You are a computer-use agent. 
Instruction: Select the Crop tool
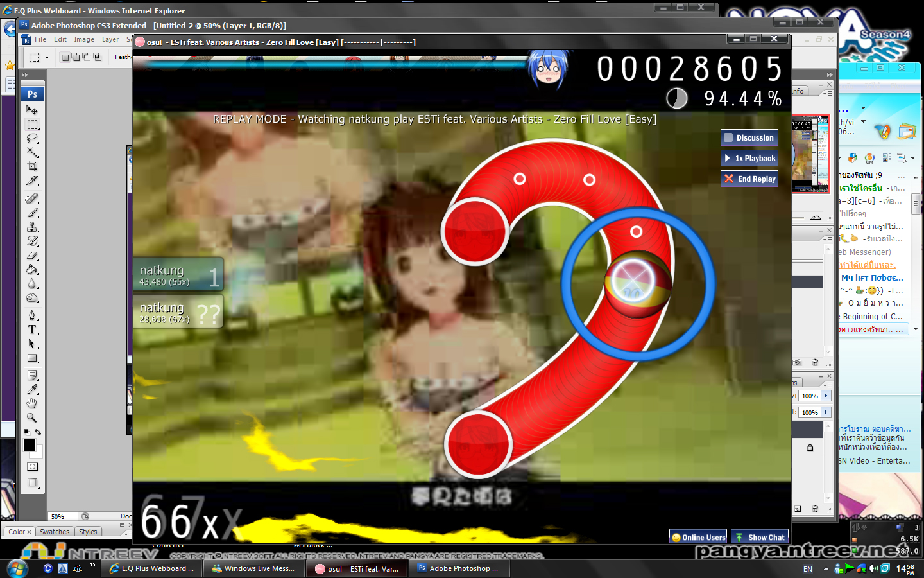pos(32,166)
